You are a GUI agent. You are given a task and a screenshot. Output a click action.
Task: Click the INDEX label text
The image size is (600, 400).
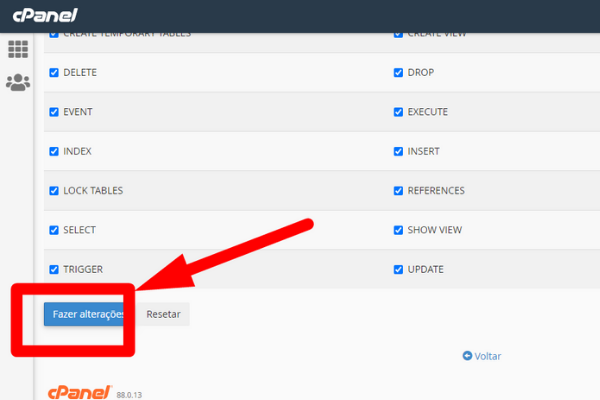click(x=77, y=151)
